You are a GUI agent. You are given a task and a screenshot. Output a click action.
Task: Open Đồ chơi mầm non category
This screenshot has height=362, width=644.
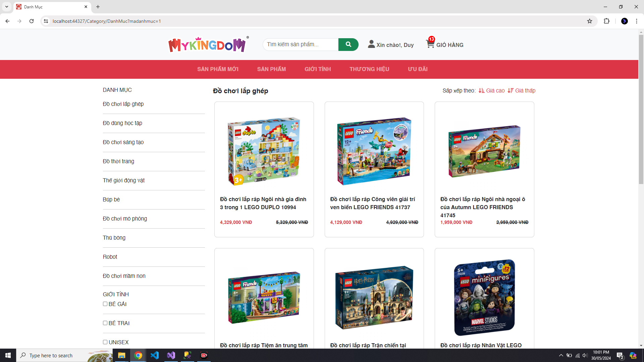[124, 276]
